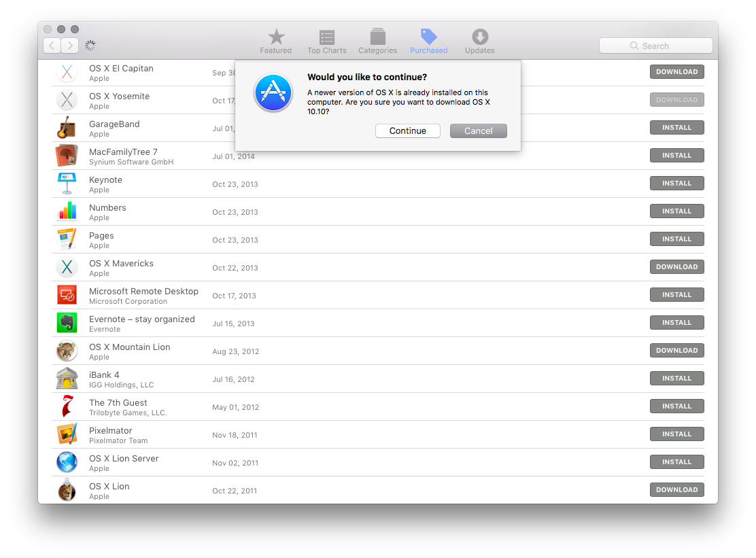Click the OS X El Capitan icon
The image size is (756, 558).
point(67,72)
